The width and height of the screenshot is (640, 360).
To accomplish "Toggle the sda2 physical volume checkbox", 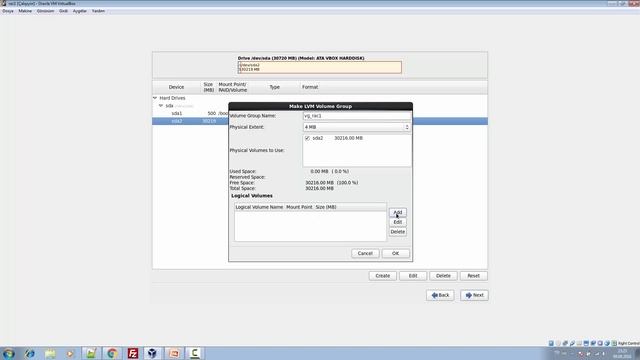I will [x=307, y=138].
